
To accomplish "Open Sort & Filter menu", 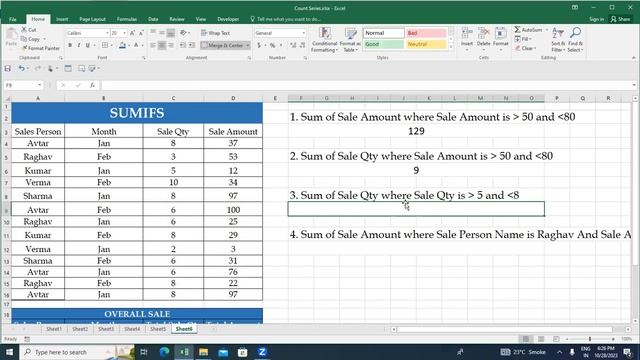I will pos(558,40).
